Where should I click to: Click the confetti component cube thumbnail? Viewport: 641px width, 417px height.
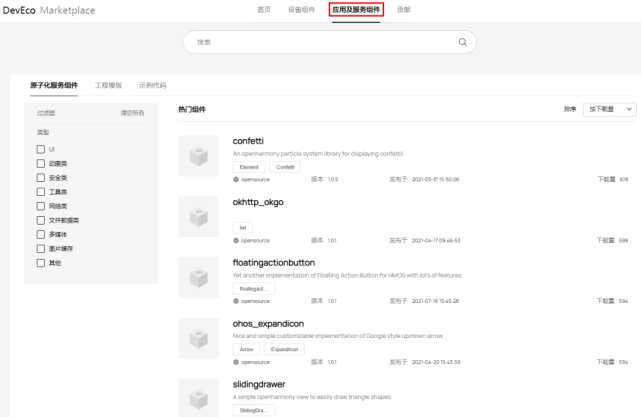(x=199, y=156)
